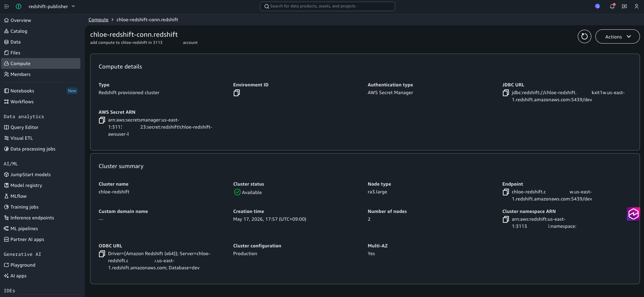Copy the Cluster namespace ARN

coord(506,219)
